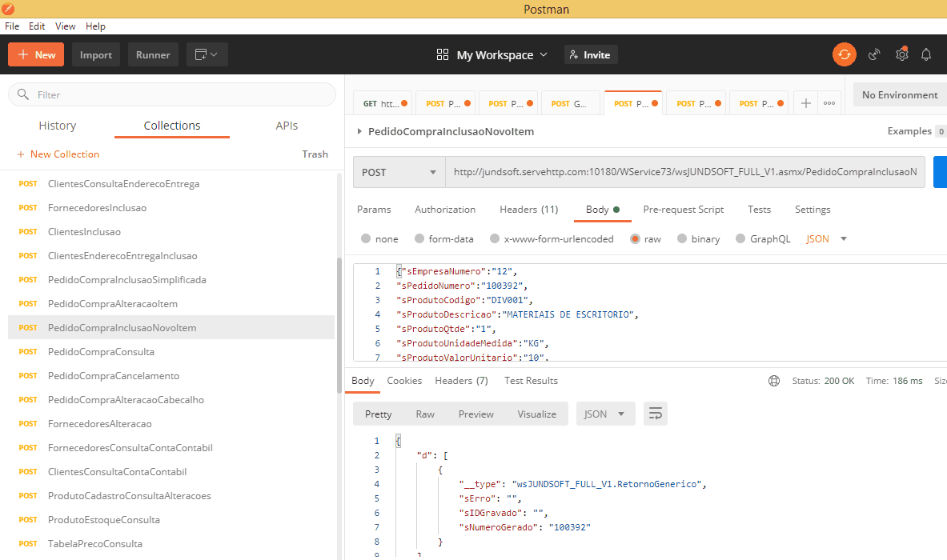This screenshot has height=560, width=947.
Task: Open the No Environment dropdown
Action: (900, 94)
